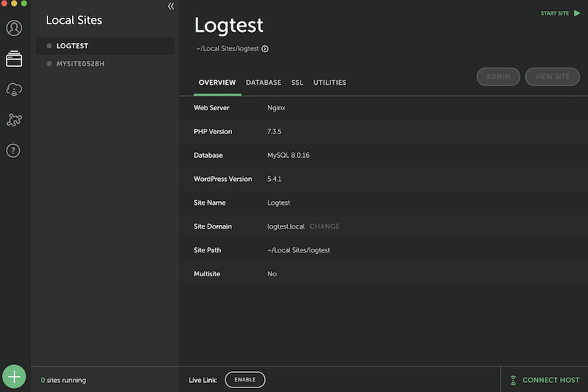Collapse the Local Sites sidebar panel
This screenshot has height=392, width=588.
pyautogui.click(x=171, y=7)
